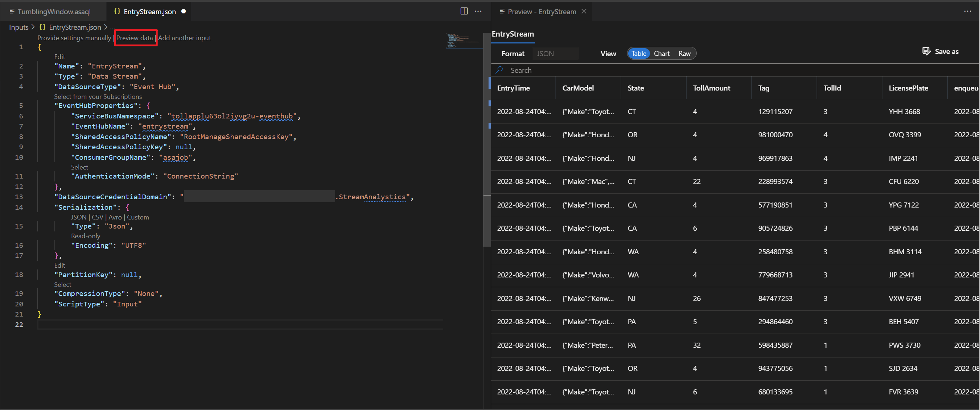Open the Format JSON dropdown
Screen dimensions: 980x410
(555, 54)
